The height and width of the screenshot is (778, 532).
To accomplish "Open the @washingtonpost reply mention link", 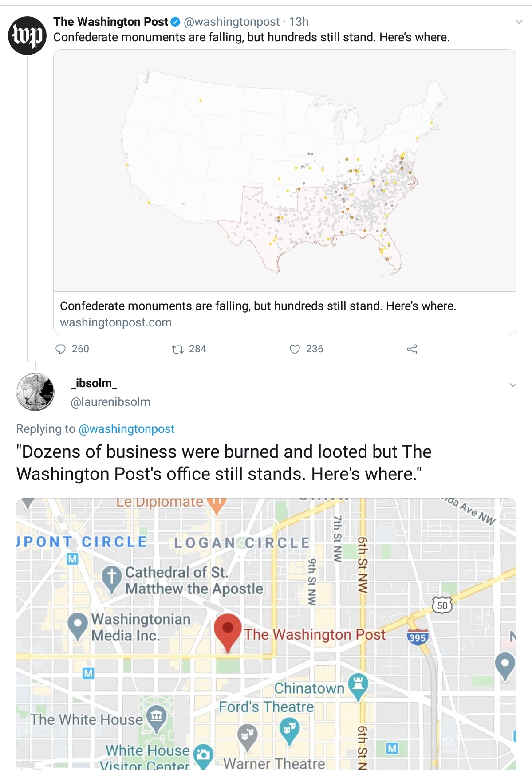I will [x=126, y=429].
